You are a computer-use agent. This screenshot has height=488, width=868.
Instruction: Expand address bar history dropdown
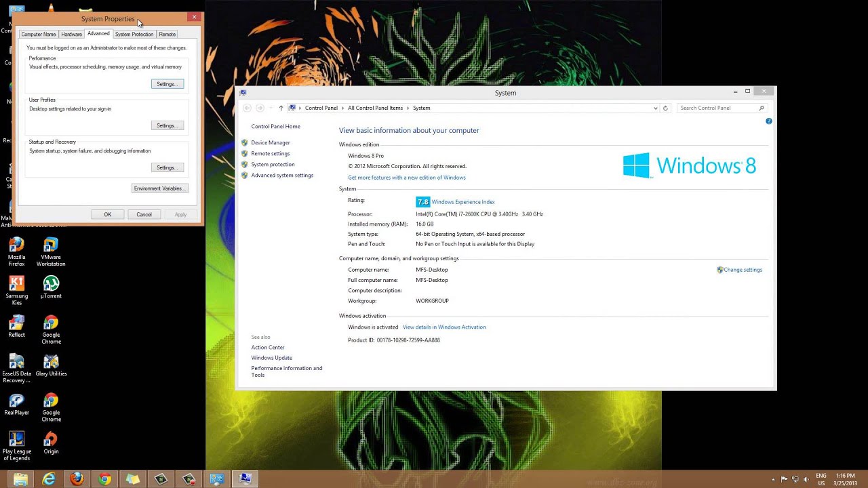click(x=655, y=108)
